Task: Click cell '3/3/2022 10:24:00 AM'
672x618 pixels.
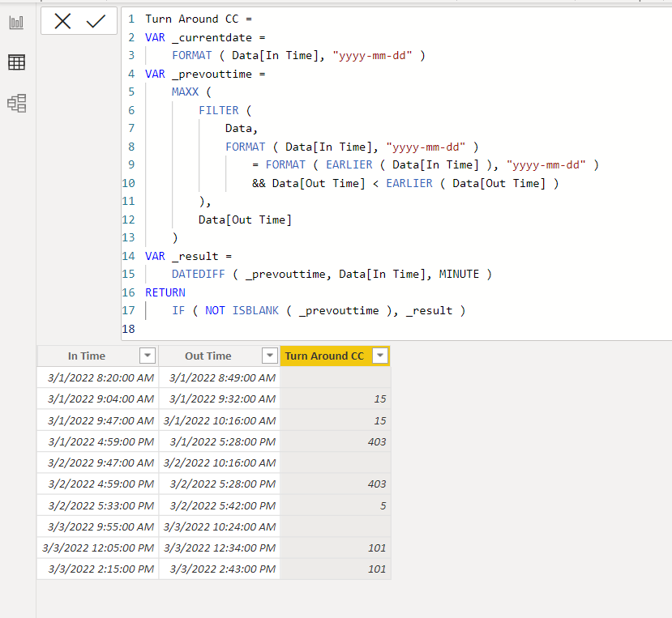Action: point(220,526)
